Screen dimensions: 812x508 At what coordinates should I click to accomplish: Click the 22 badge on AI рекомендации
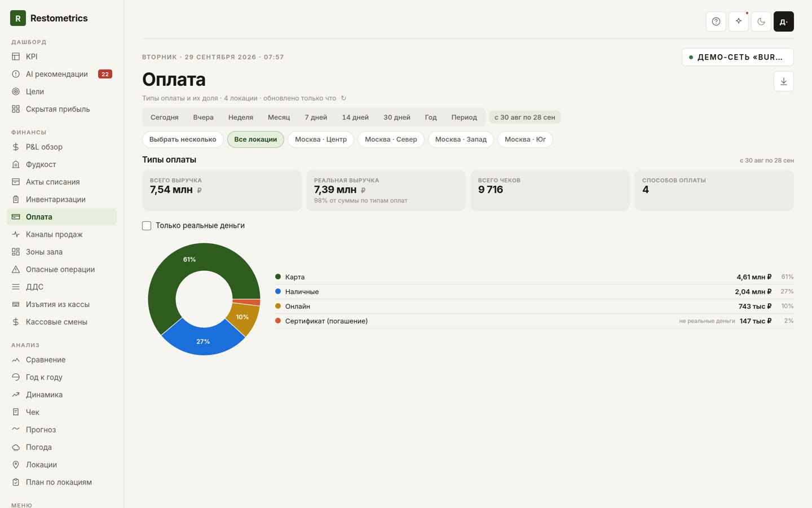pyautogui.click(x=105, y=74)
